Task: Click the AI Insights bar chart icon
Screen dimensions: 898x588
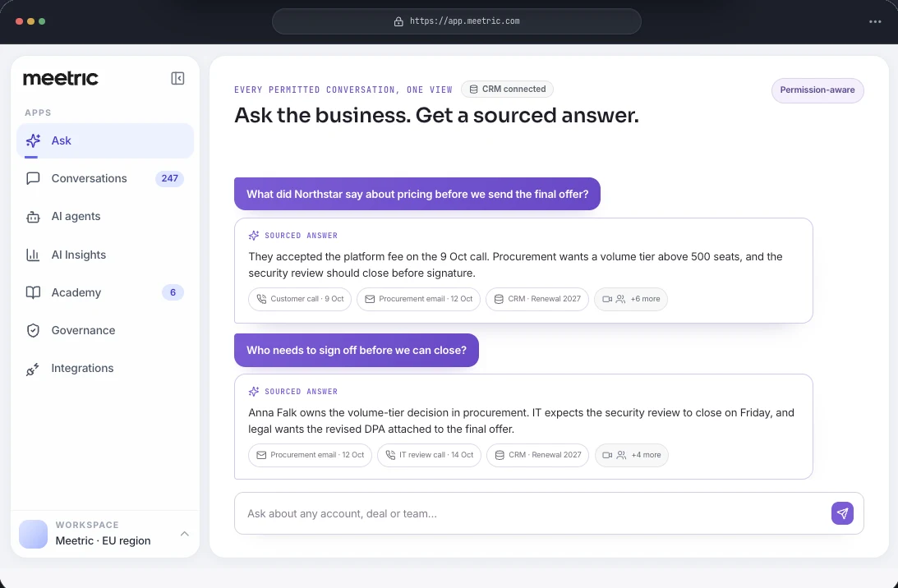Action: 33,255
